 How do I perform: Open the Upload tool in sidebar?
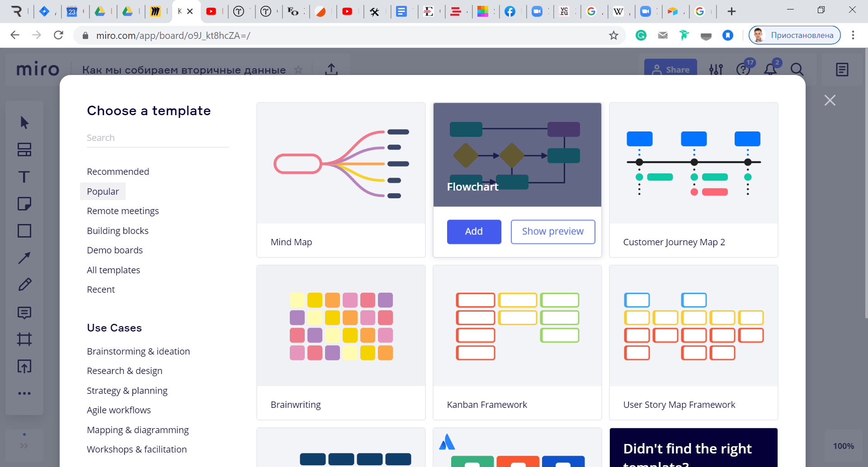24,366
